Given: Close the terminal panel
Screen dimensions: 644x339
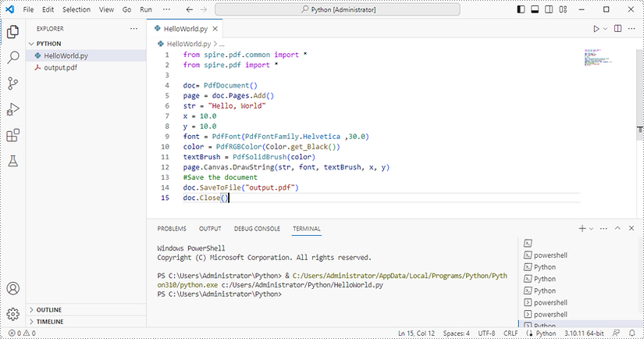Looking at the screenshot, I should coord(632,228).
